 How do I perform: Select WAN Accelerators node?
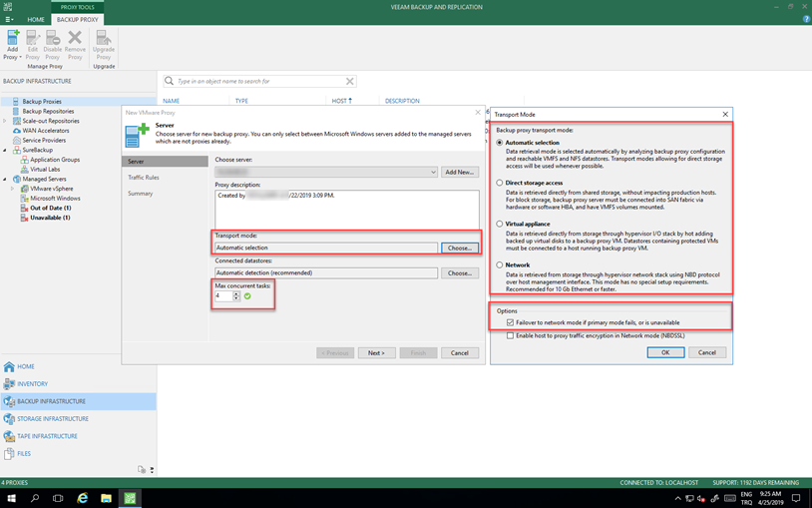coord(45,131)
